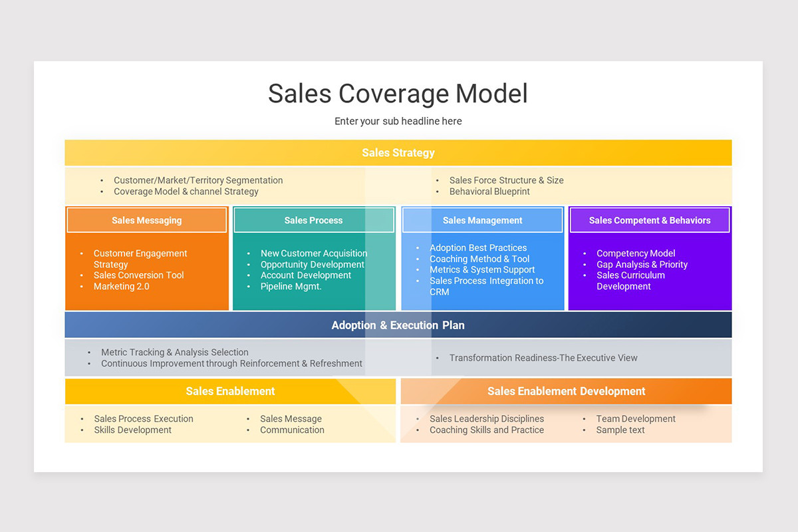Click the Sales Force Structure & Size bullet
798x532 pixels.
[x=506, y=180]
